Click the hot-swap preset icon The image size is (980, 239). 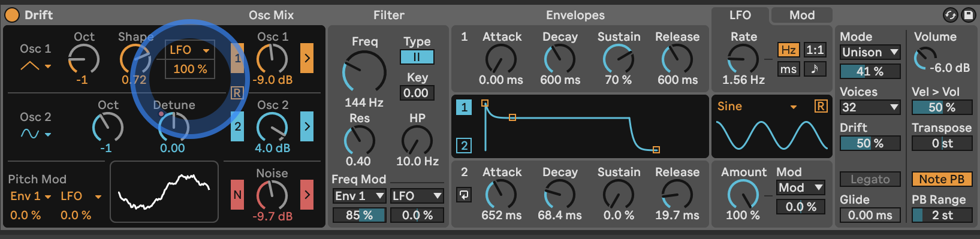click(951, 15)
